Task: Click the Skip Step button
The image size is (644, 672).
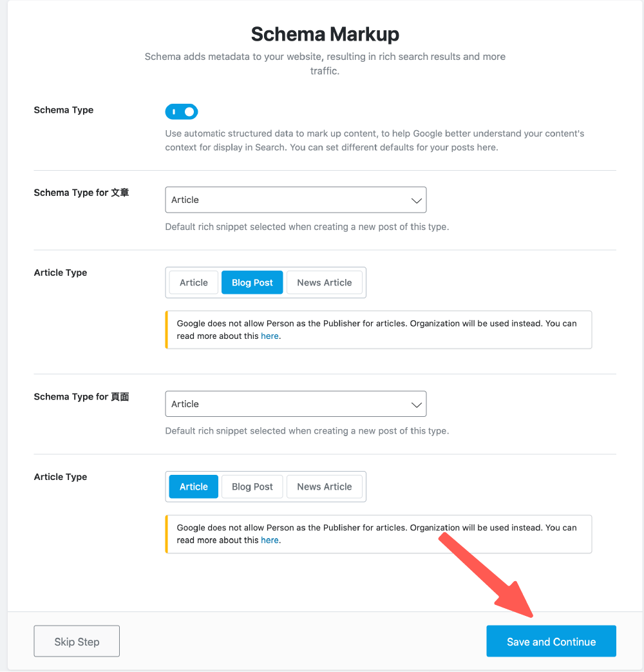Action: tap(76, 641)
